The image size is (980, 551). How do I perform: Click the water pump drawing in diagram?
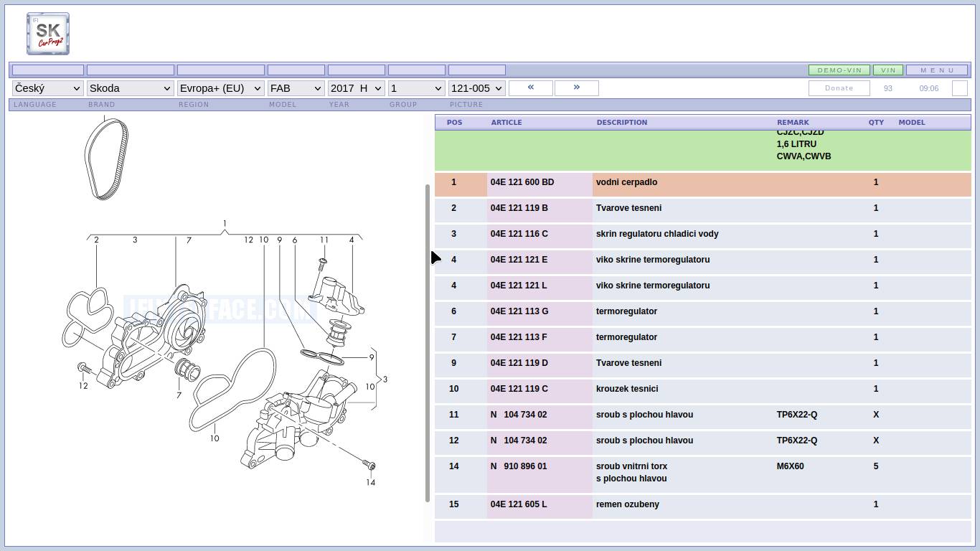pos(151,336)
